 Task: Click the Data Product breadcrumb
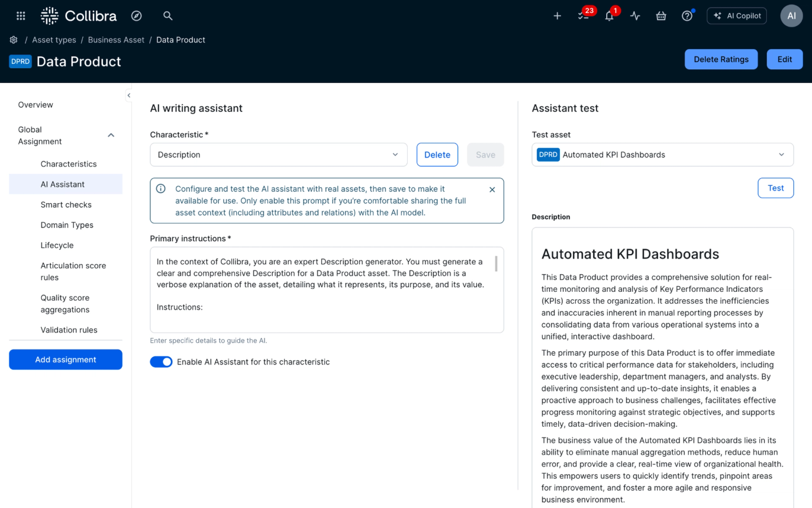point(180,40)
